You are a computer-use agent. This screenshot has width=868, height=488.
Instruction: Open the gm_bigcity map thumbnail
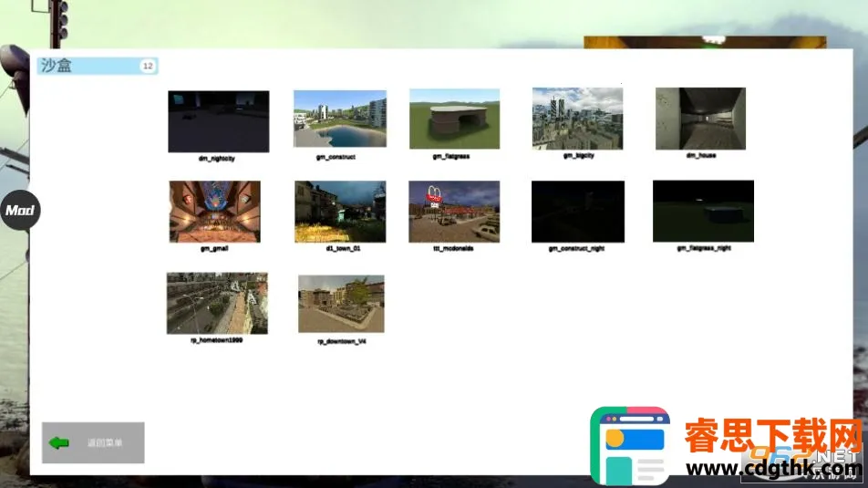point(577,119)
